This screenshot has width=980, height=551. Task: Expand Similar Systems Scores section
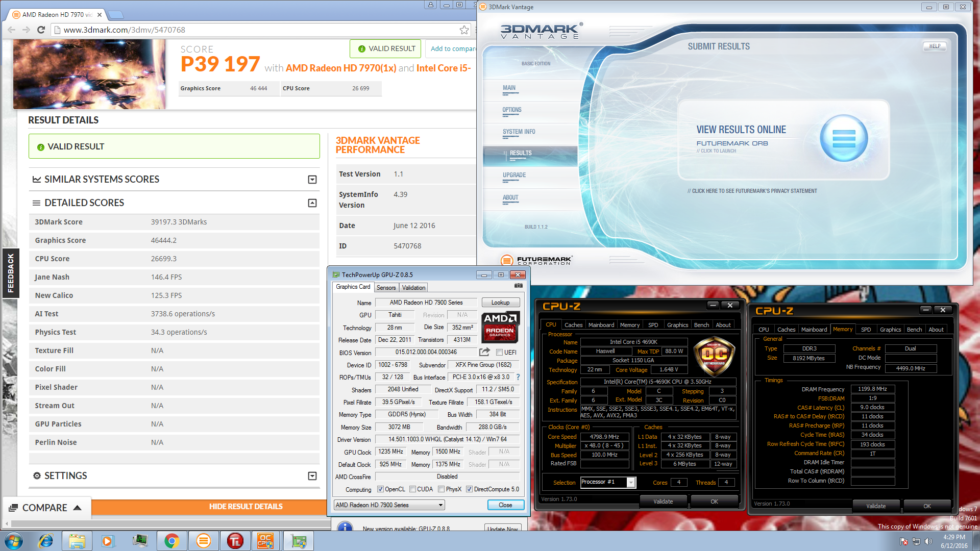pos(312,180)
